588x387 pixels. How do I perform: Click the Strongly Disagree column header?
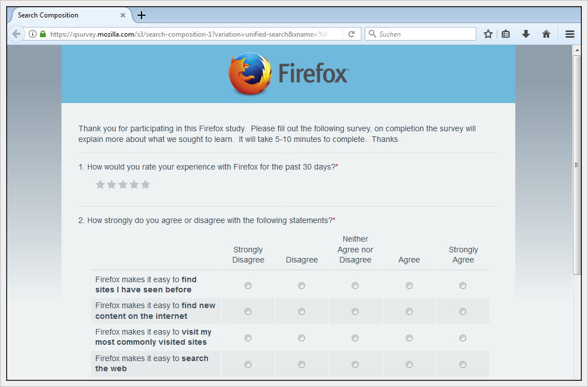[x=248, y=255]
